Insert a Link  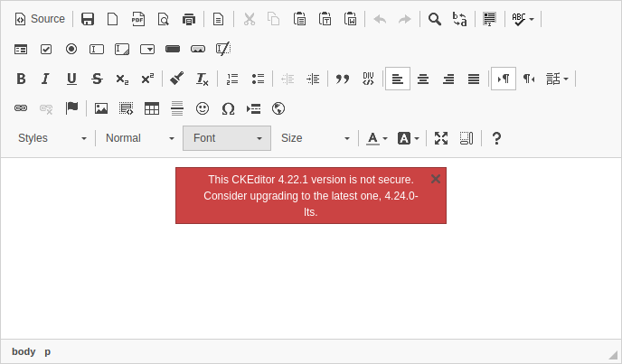pyautogui.click(x=21, y=108)
